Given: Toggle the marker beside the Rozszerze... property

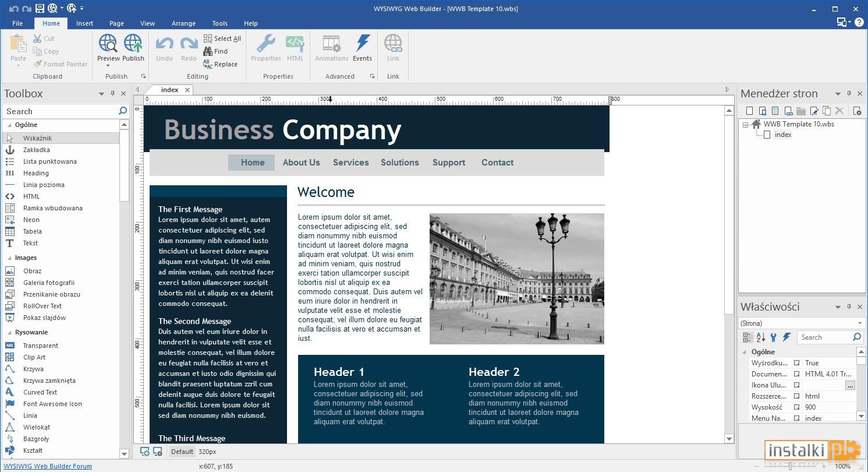Looking at the screenshot, I should [797, 396].
